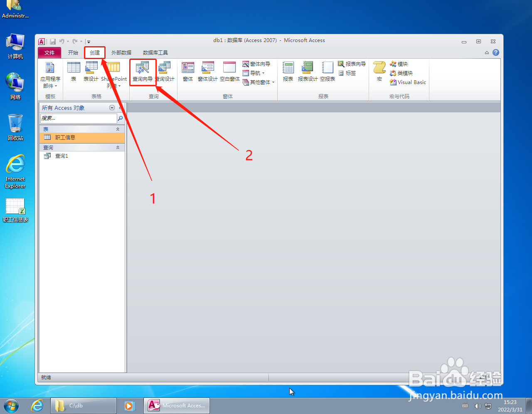Switch to the C:\db folder taskbar window
Screen dimensions: 532x414
click(x=84, y=406)
